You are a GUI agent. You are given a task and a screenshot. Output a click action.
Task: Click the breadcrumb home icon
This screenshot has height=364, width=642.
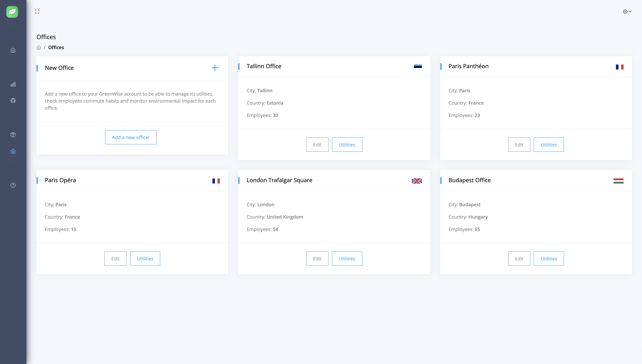tap(39, 47)
